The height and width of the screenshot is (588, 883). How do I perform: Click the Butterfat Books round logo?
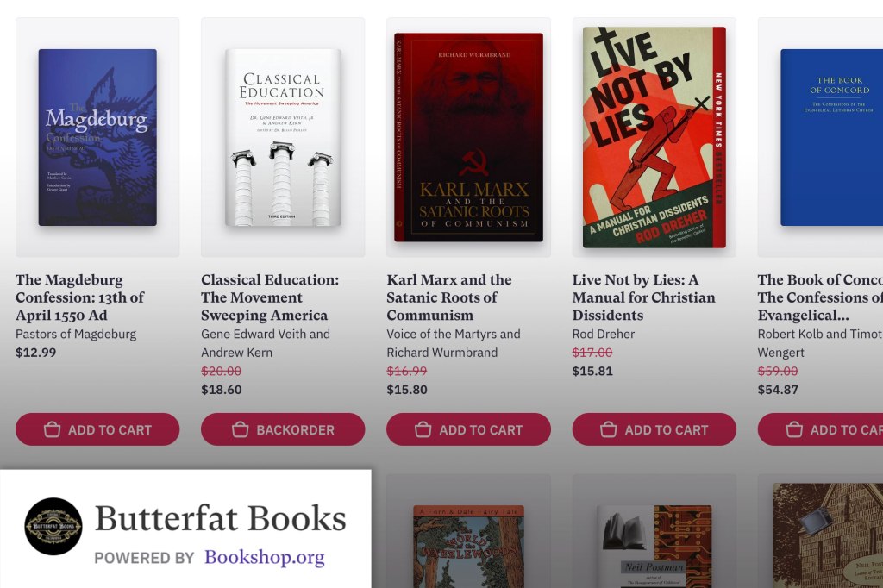click(53, 526)
